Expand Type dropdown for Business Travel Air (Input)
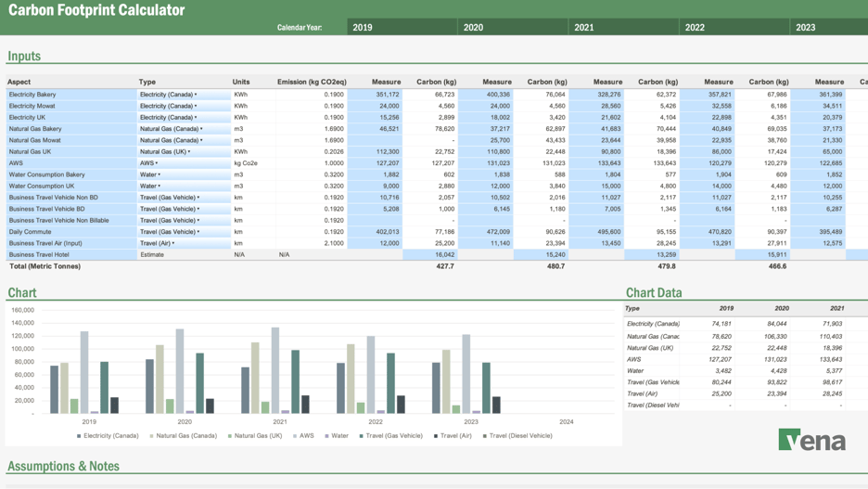This screenshot has height=489, width=868. (173, 243)
